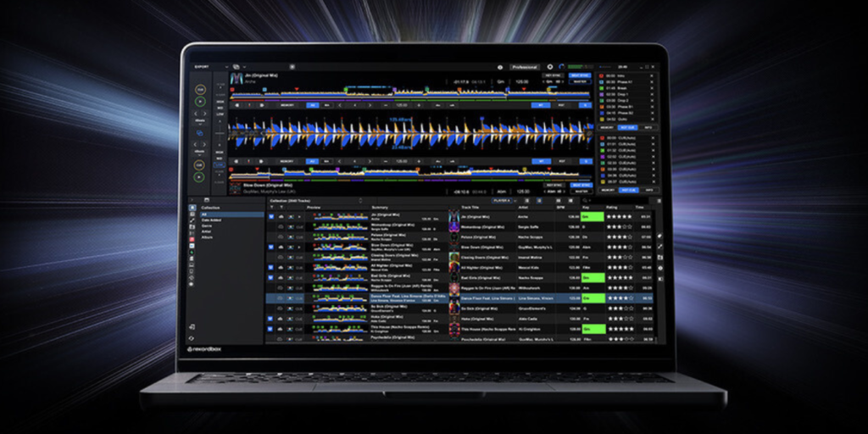Seek in the Jin overview waveform
The image size is (868, 434).
click(x=409, y=92)
